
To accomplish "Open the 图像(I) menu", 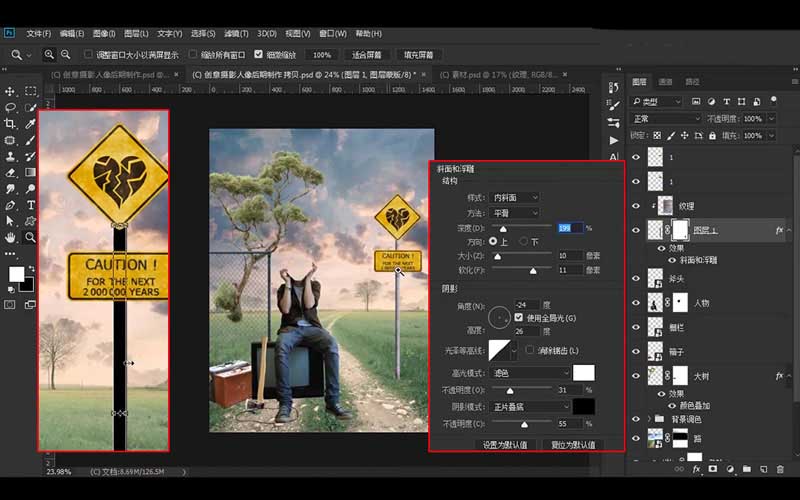I will tap(104, 34).
